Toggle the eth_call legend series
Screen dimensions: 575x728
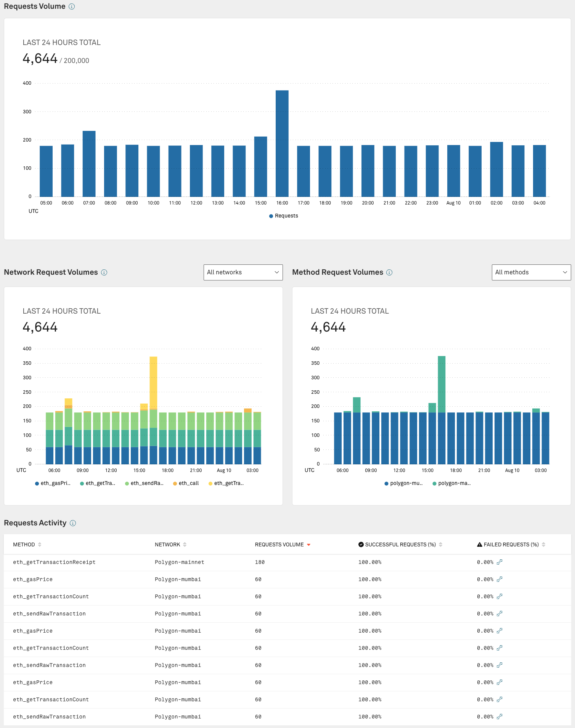(186, 483)
